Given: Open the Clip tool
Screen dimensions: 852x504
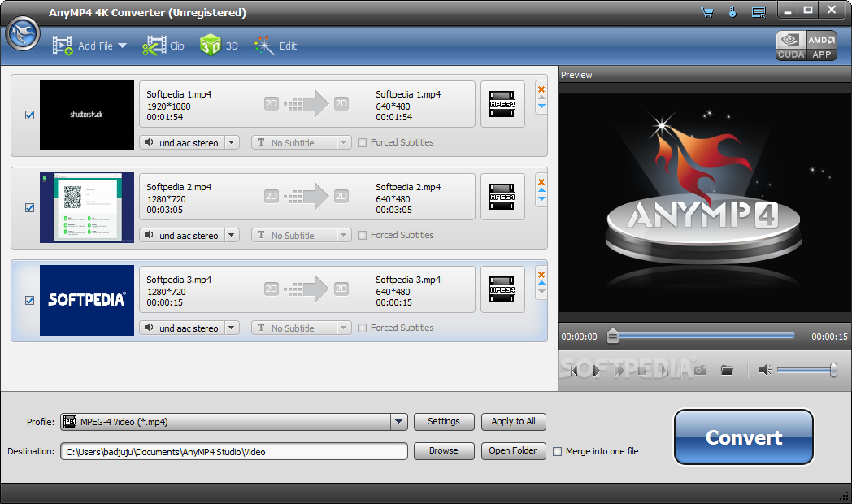Looking at the screenshot, I should [163, 46].
